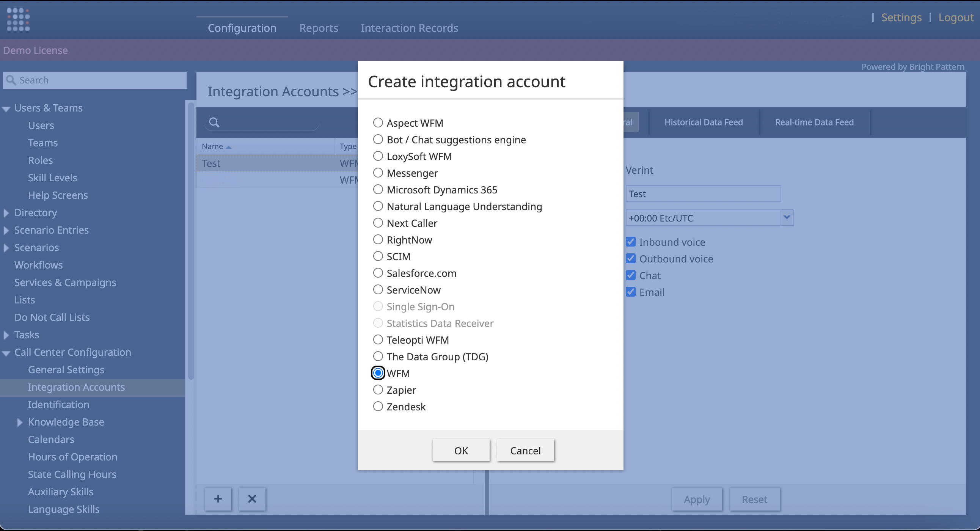This screenshot has height=531, width=980.
Task: Switch to Historical Data Feed tab
Action: (x=704, y=122)
